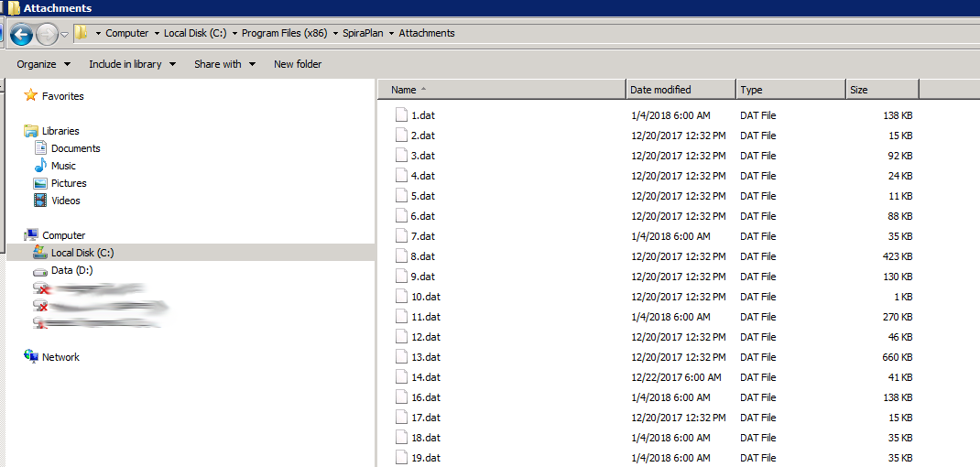Screen dimensions: 980x467
Task: Click the Back navigation arrow button
Action: [22, 35]
